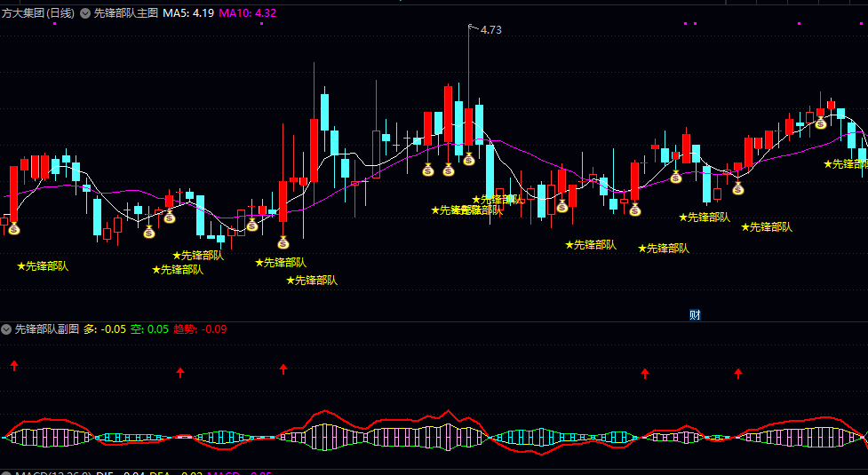
Task: Select the 方大集团 (日线) chart title
Action: [37, 13]
